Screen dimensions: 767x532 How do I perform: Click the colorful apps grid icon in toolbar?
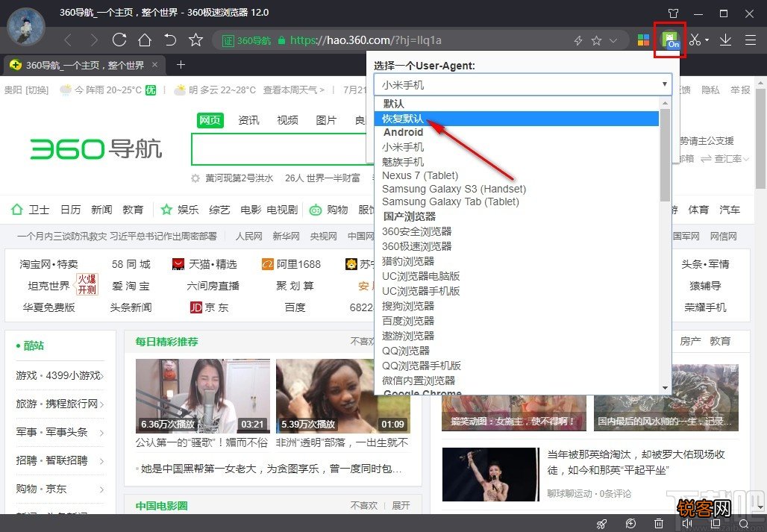tap(643, 40)
